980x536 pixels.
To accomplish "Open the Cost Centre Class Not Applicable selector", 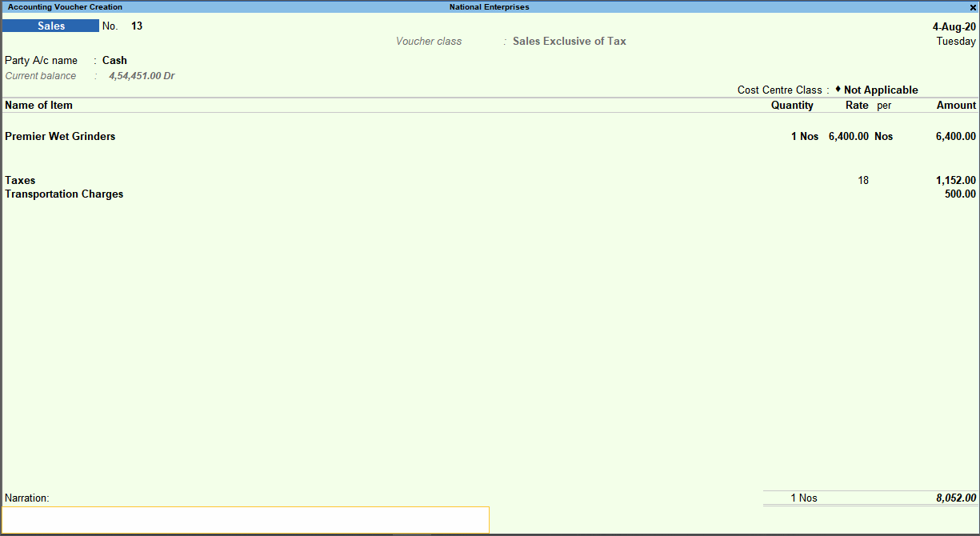I will 878,90.
